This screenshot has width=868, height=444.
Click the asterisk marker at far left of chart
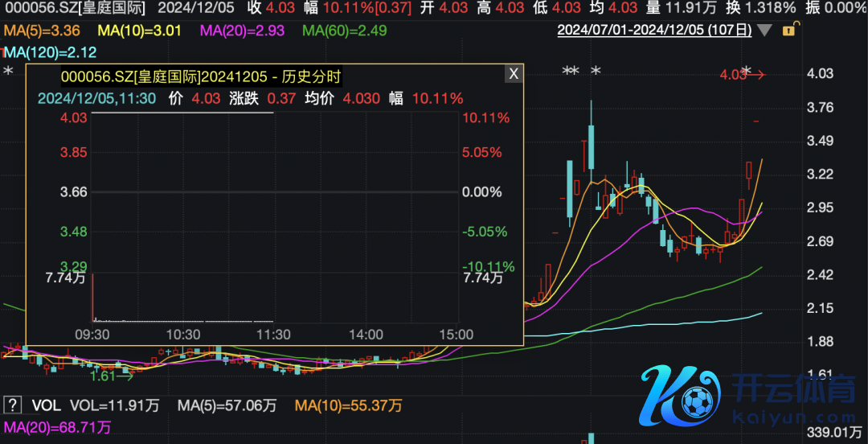pos(9,72)
